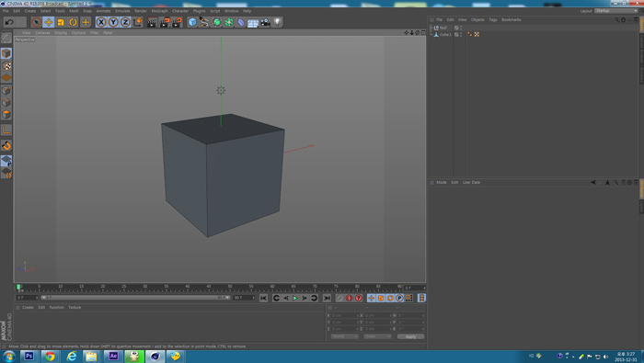This screenshot has height=363, width=644.
Task: Toggle Autokeying red button
Action: (x=349, y=298)
